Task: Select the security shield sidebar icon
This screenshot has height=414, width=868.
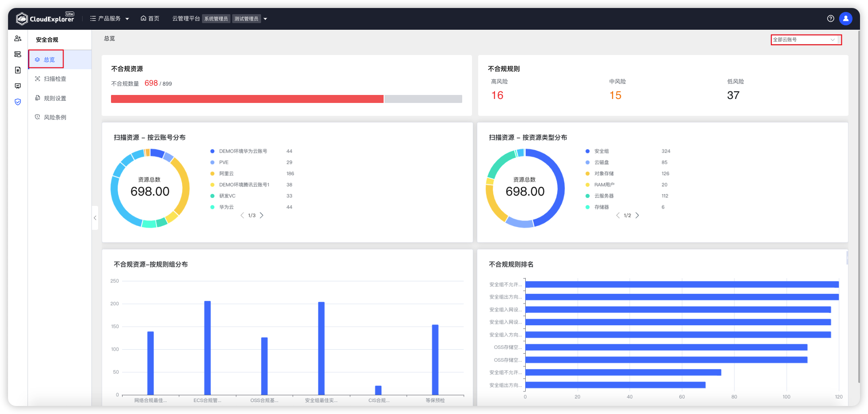Action: click(x=18, y=102)
